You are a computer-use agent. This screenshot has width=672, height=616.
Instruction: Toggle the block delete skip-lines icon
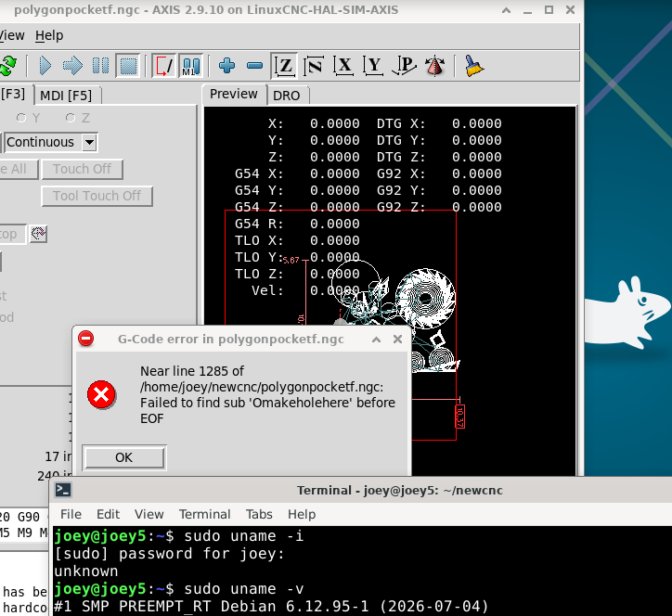(x=164, y=66)
